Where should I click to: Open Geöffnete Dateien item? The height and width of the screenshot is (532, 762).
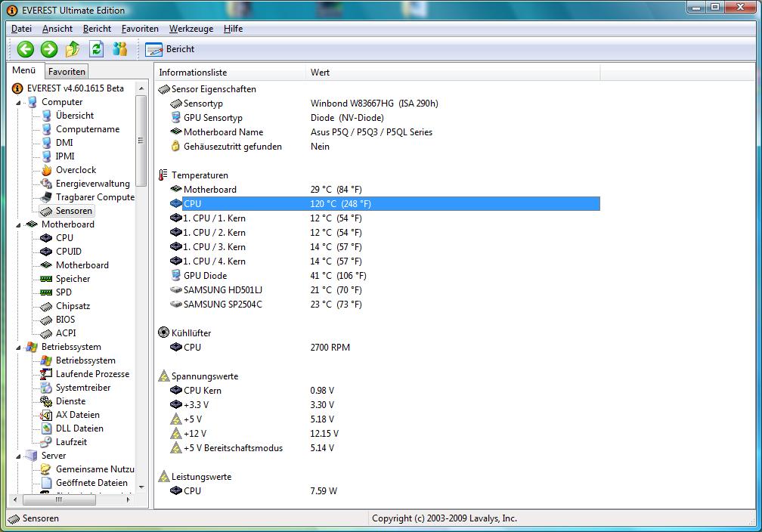click(91, 483)
